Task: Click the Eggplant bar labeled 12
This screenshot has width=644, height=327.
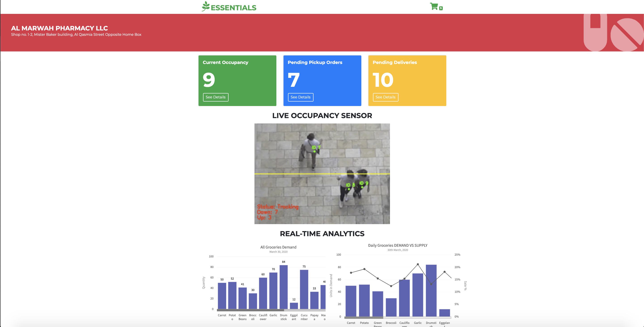Action: pyautogui.click(x=294, y=306)
